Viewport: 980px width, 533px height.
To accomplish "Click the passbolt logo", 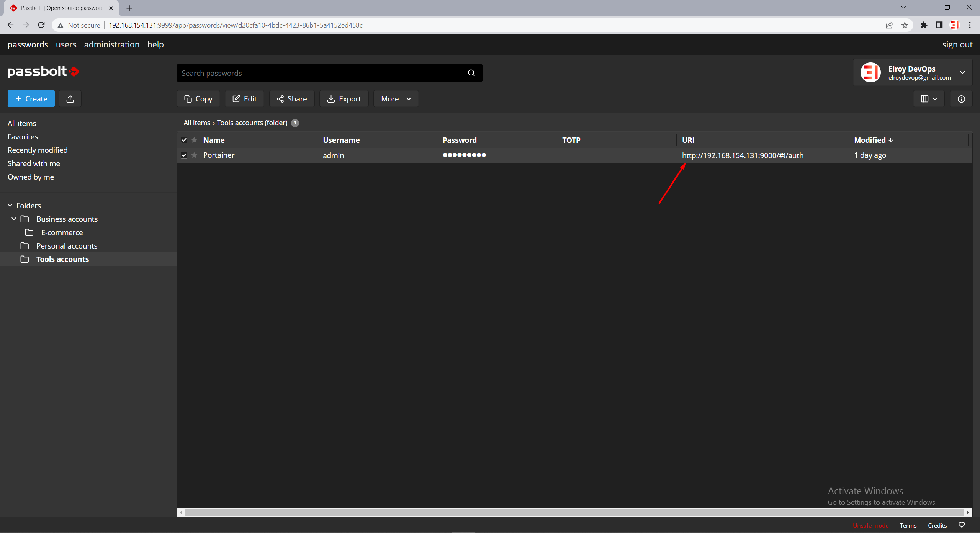I will point(43,71).
